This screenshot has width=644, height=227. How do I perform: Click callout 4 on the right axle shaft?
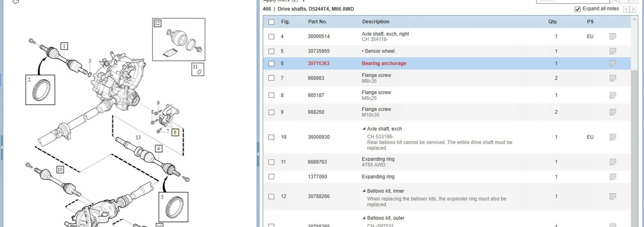click(x=158, y=149)
